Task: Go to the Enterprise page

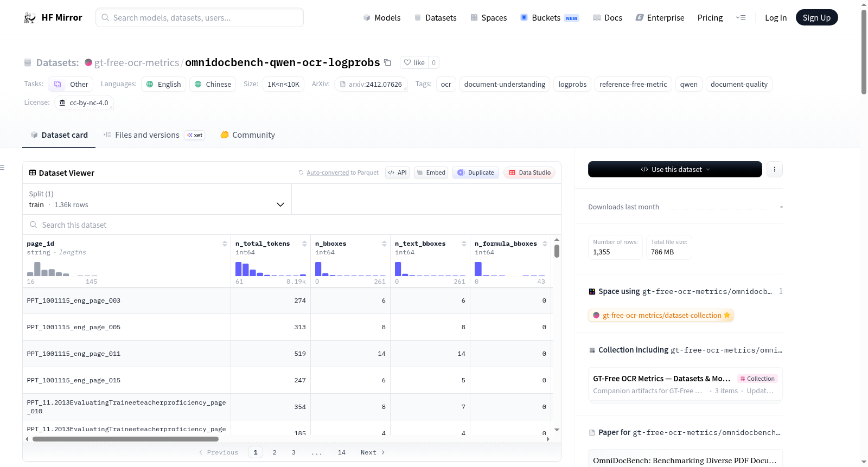Action: coord(660,17)
